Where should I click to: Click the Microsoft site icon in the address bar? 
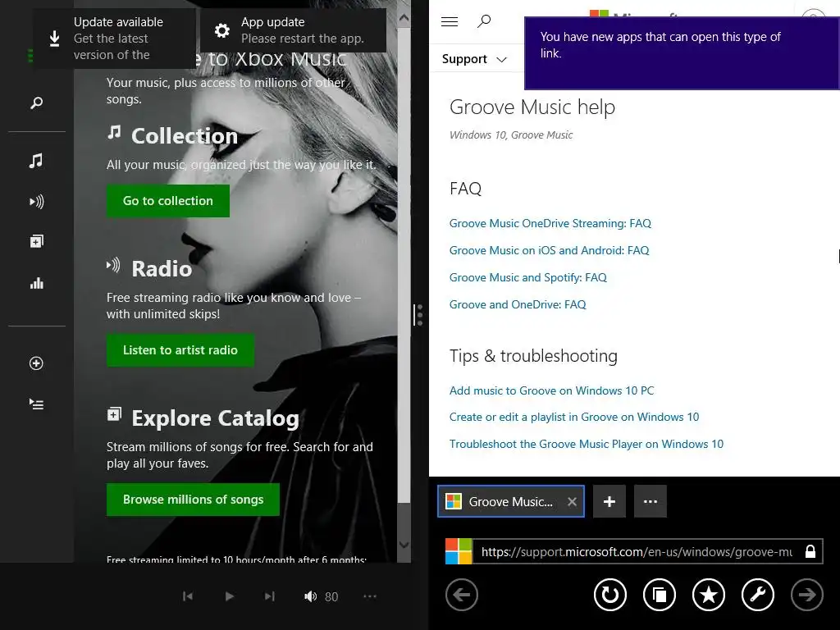pos(459,552)
